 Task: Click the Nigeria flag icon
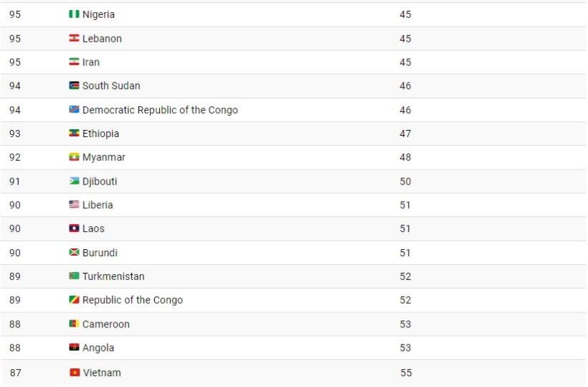(x=74, y=14)
